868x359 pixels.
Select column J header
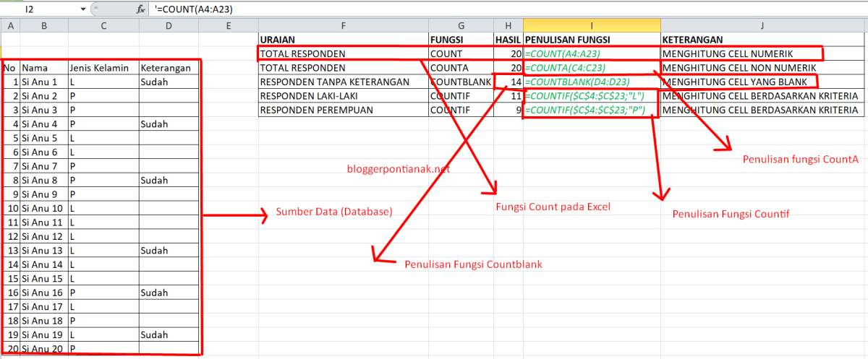762,26
